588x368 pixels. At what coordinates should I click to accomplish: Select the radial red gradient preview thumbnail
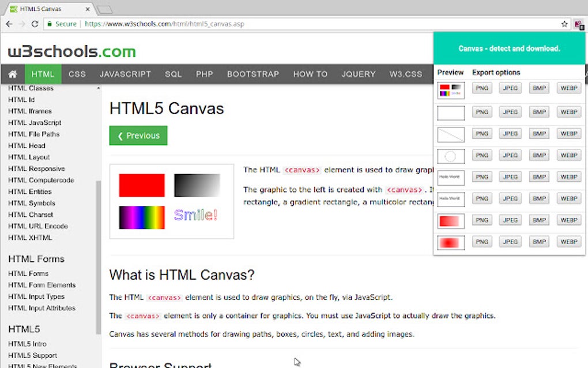click(x=451, y=243)
